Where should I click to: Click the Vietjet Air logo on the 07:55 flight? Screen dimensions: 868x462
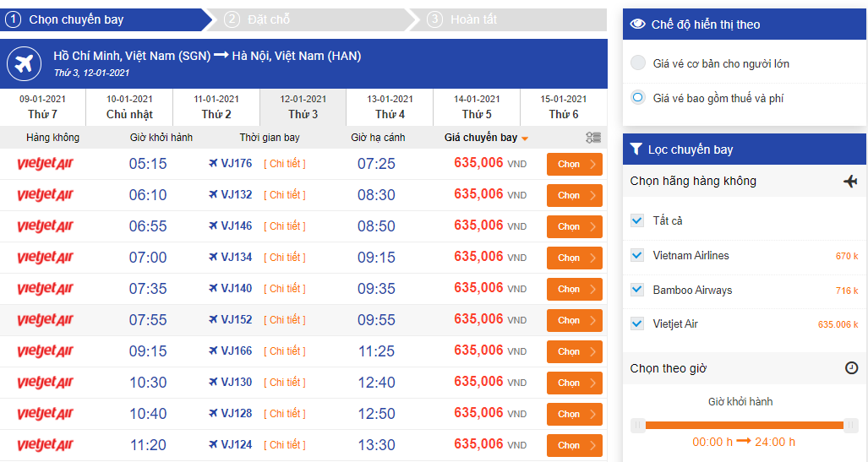pos(46,320)
